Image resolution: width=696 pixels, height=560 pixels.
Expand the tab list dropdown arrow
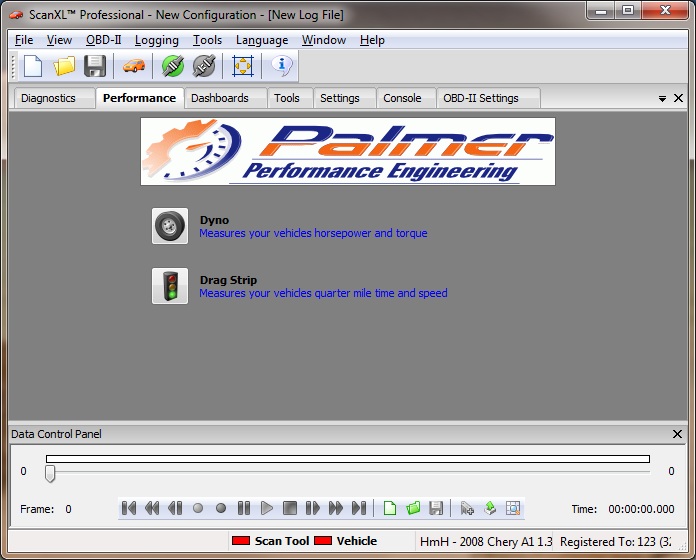[662, 99]
